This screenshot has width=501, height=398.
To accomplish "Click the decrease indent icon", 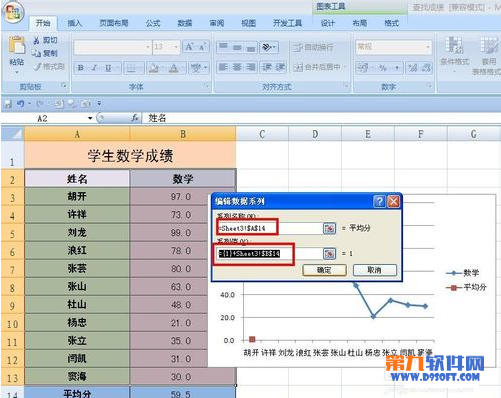I will click(267, 68).
